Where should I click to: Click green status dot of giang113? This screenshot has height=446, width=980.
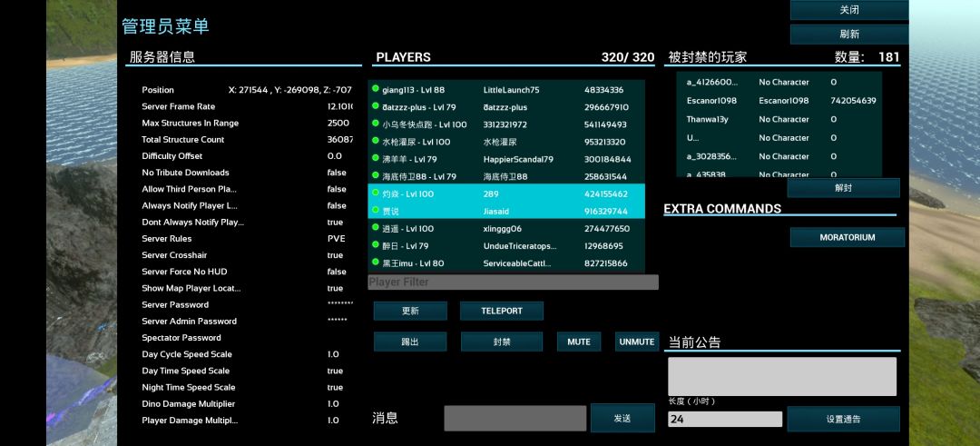pyautogui.click(x=376, y=89)
